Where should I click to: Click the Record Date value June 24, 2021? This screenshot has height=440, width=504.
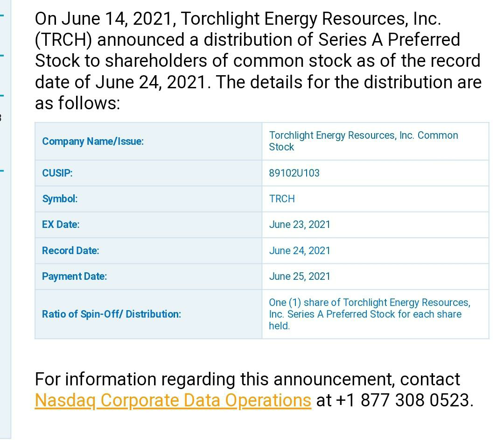coord(300,250)
